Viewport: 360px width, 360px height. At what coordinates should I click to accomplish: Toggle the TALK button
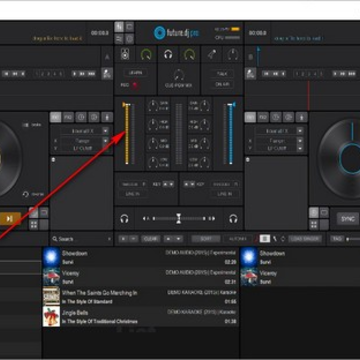pyautogui.click(x=222, y=74)
